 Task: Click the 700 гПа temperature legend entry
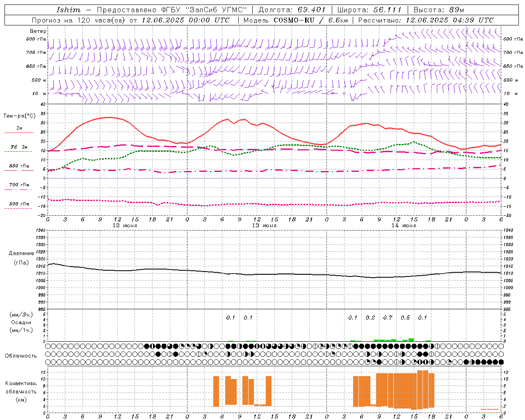pos(19,185)
